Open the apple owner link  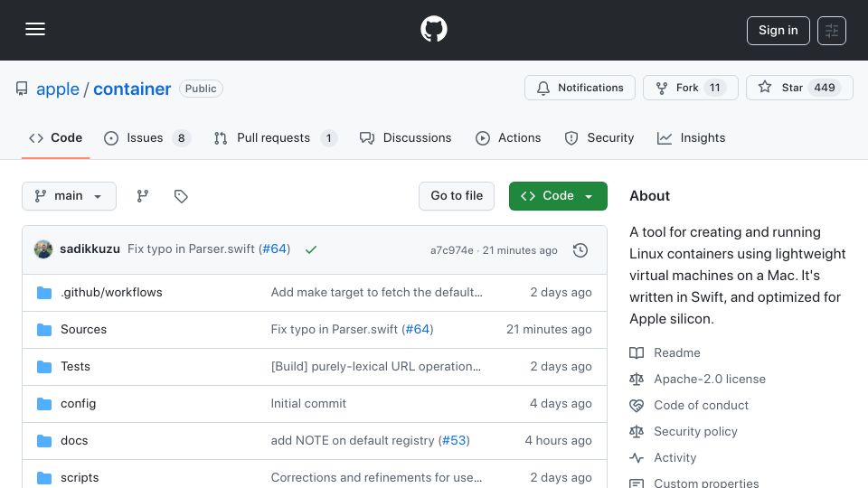(x=58, y=89)
